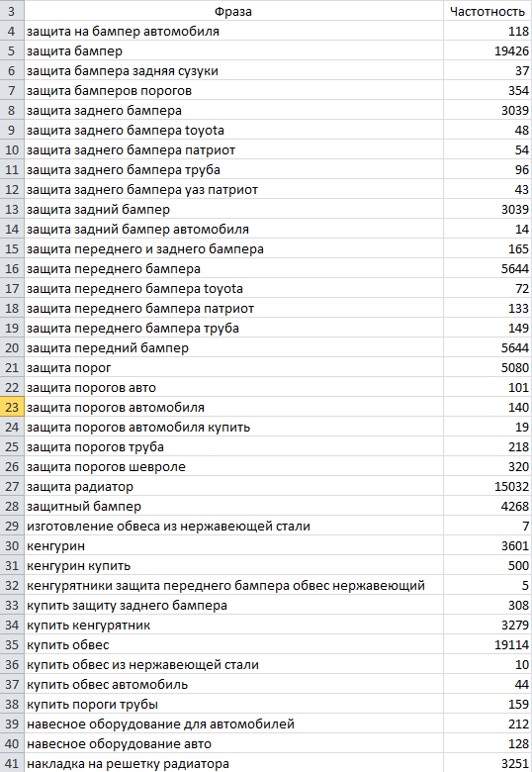Image resolution: width=532 pixels, height=772 pixels.
Task: Click cell 'защита бамперов порогов'
Action: (x=233, y=91)
